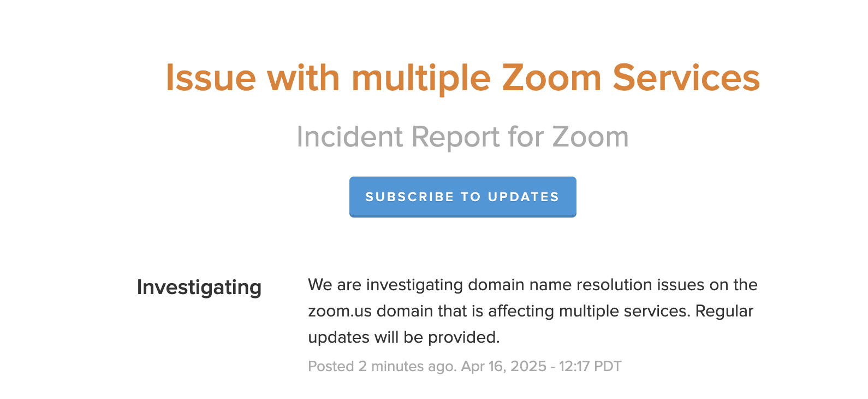Click the "Incident Report for Zoom" subtitle
868x399 pixels.
[x=462, y=137]
